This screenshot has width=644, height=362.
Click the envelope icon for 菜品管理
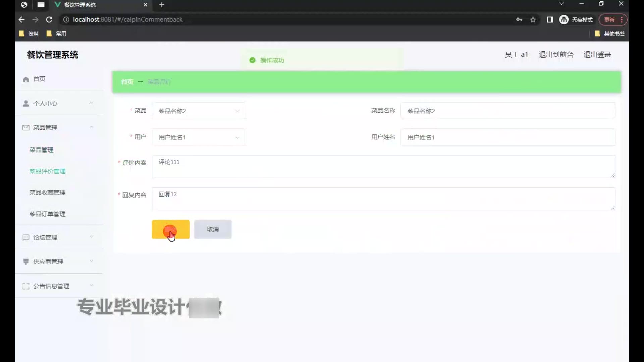(x=26, y=128)
